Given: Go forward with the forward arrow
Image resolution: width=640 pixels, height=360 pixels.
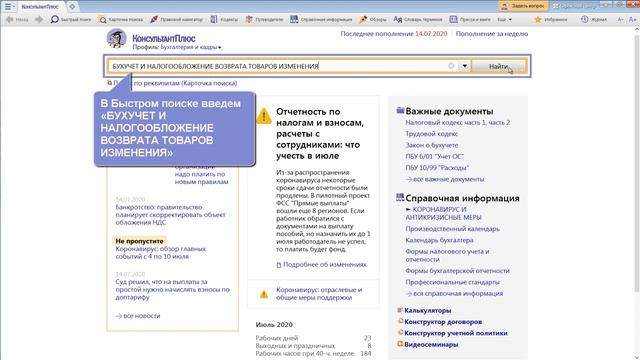Looking at the screenshot, I should tap(39, 19).
